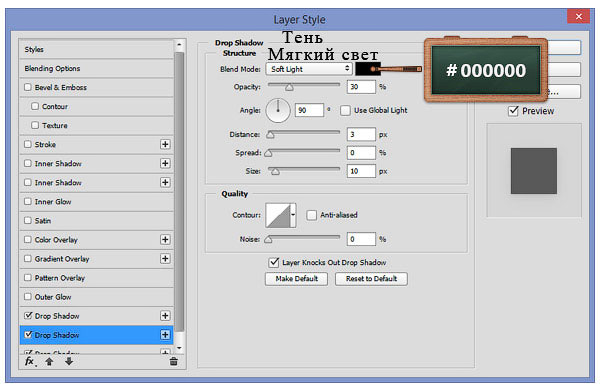600x390 pixels.
Task: Check the Gradient Overlay checkbox
Action: 28,259
